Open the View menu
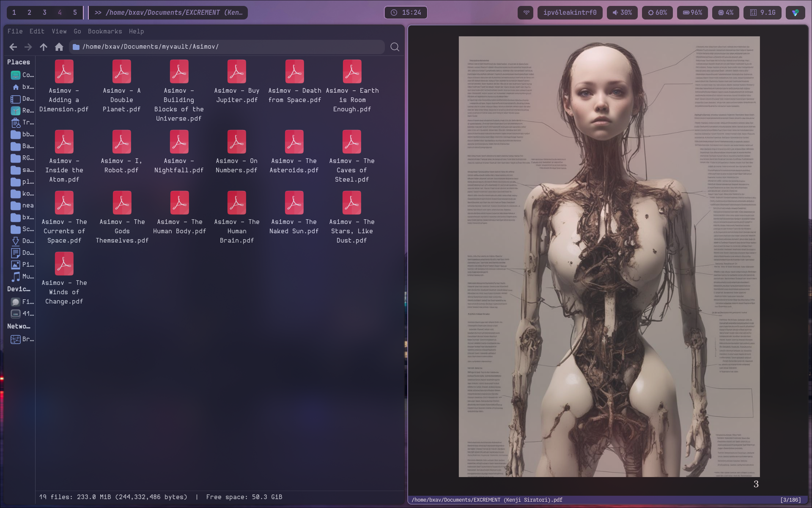 click(59, 31)
